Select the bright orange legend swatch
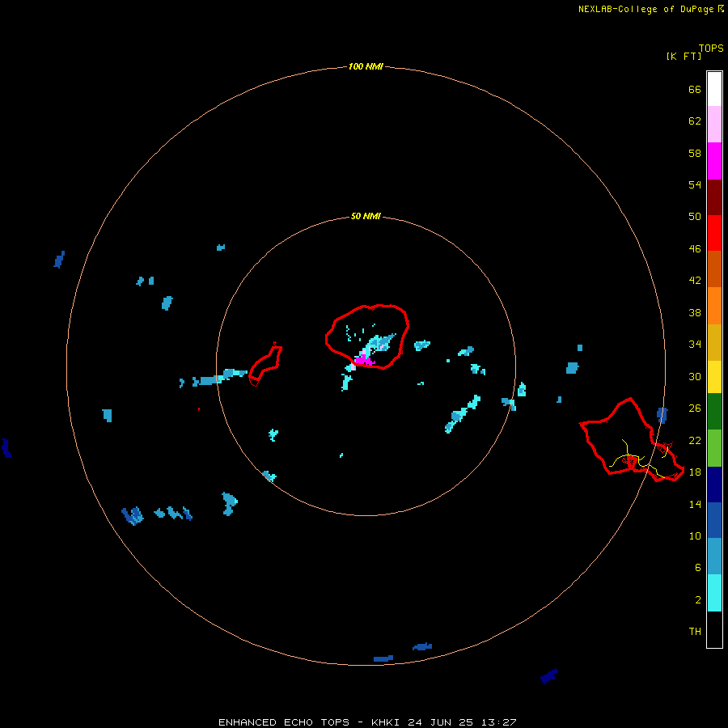The height and width of the screenshot is (728, 728). click(714, 306)
